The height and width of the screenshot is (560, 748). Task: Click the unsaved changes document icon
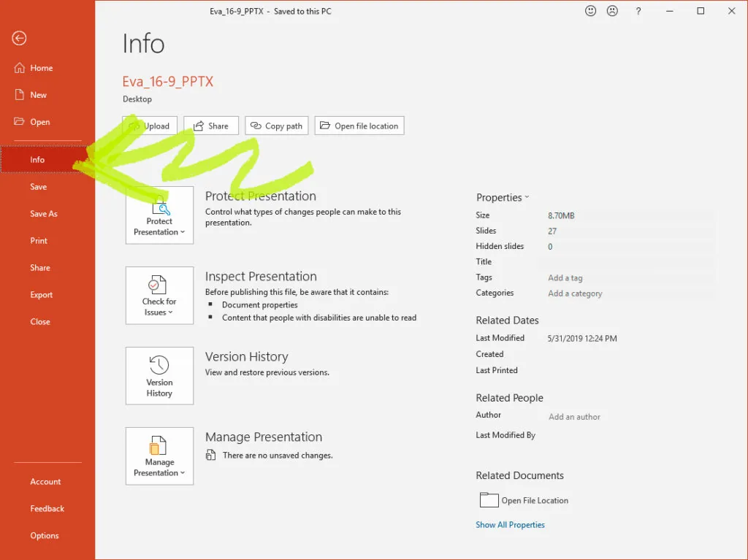(210, 455)
